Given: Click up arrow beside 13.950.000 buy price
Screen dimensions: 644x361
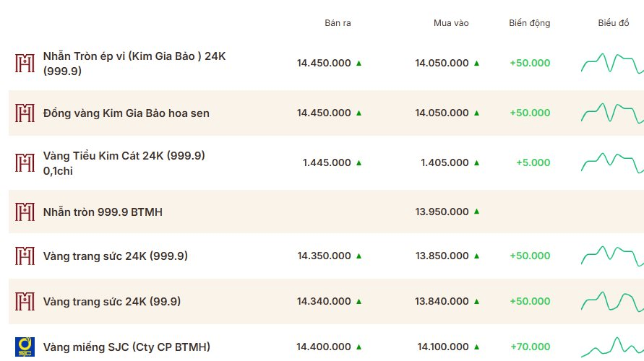Looking at the screenshot, I should pyautogui.click(x=477, y=212).
